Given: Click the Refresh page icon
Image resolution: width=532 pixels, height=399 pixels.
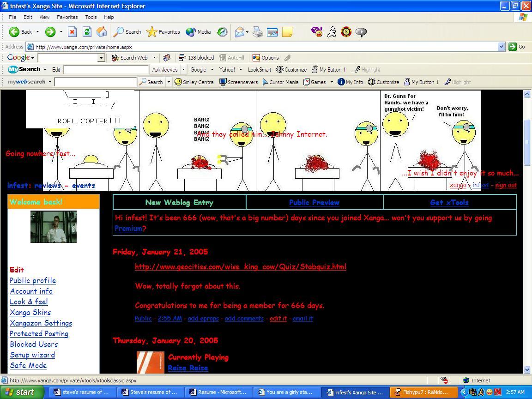Looking at the screenshot, I should click(87, 32).
